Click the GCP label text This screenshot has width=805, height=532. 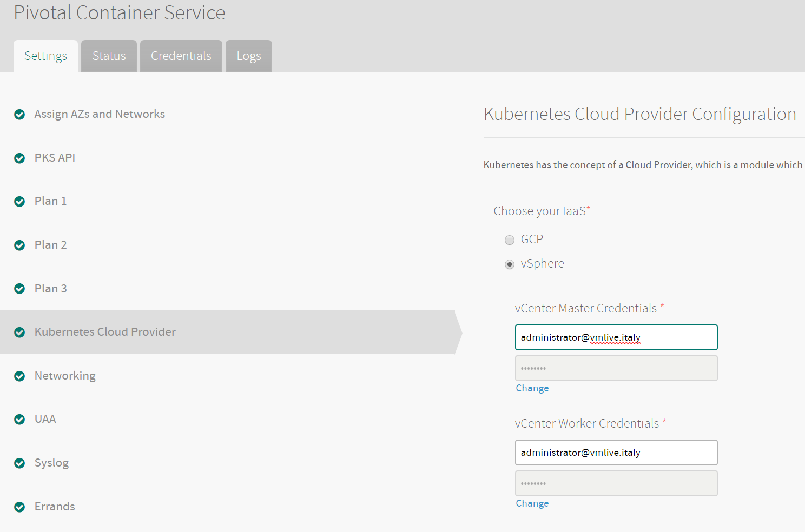click(x=532, y=240)
